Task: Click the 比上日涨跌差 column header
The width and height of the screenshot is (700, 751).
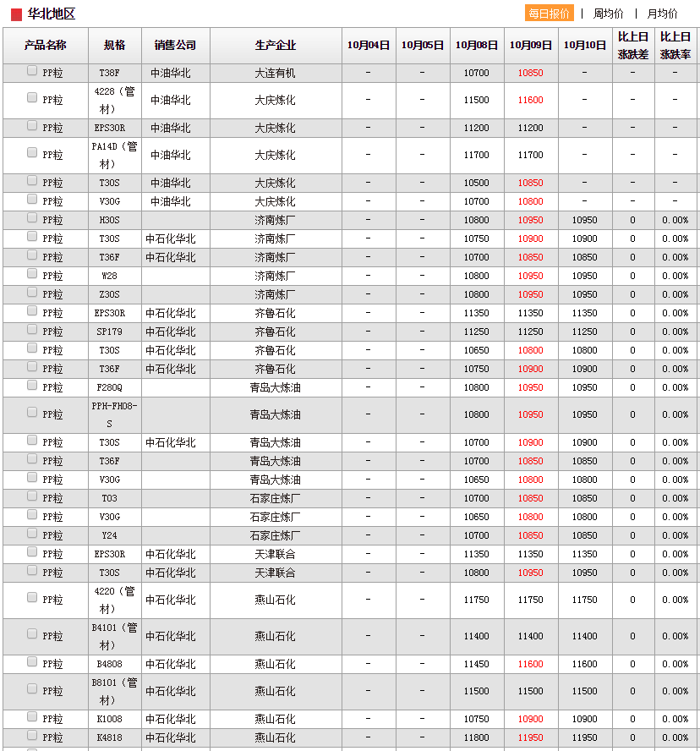Action: point(633,46)
